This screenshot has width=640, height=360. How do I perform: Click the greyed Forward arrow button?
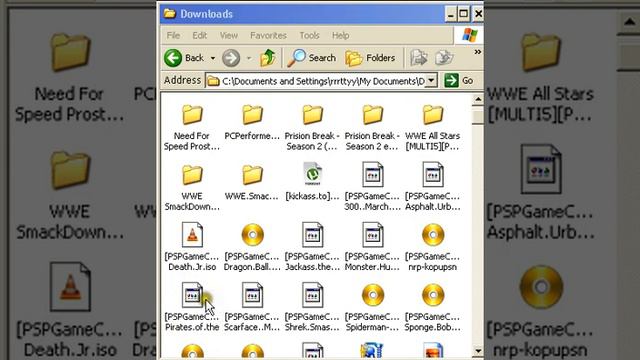pyautogui.click(x=231, y=58)
